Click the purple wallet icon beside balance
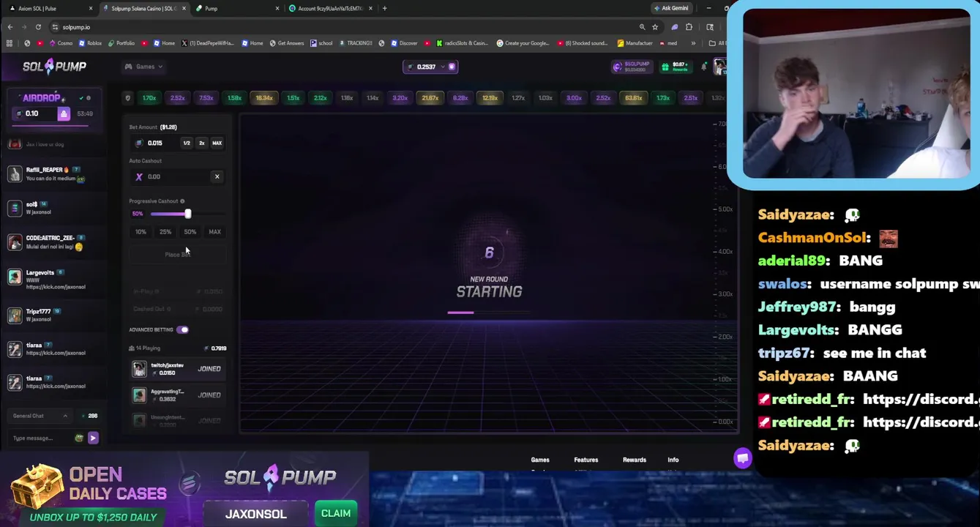Screen dimensions: 980x527 coord(452,67)
